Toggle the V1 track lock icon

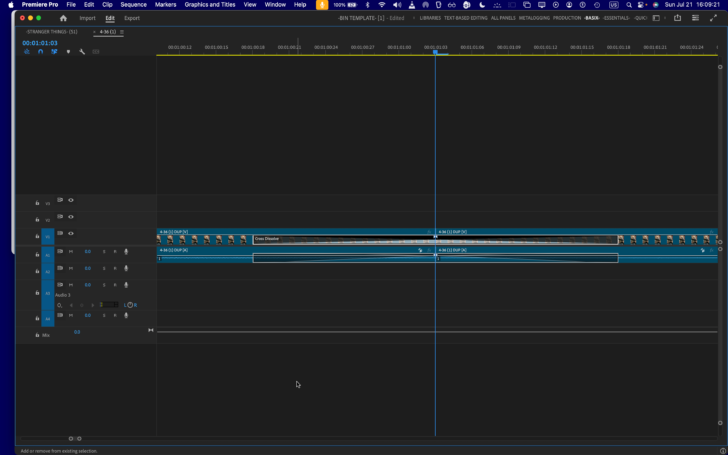(37, 237)
